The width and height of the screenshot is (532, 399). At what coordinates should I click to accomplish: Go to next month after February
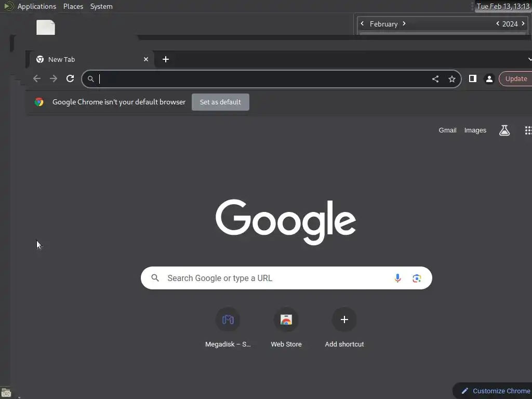pyautogui.click(x=404, y=23)
